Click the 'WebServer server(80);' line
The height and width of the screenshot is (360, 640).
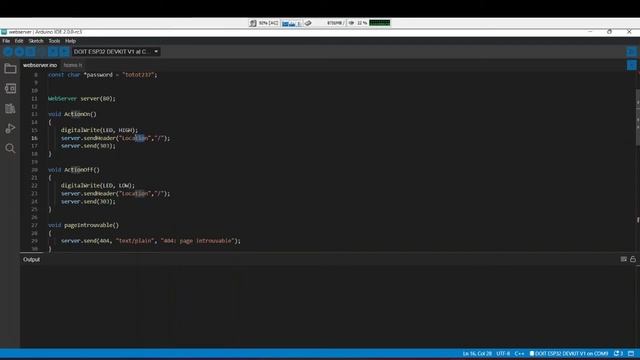pyautogui.click(x=82, y=98)
